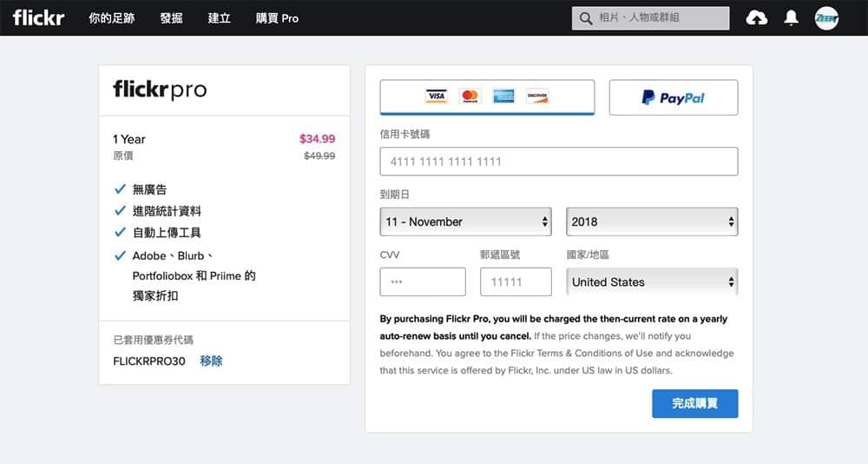Select the Mastercard icon
Image resolution: width=868 pixels, height=464 pixels.
pos(470,96)
